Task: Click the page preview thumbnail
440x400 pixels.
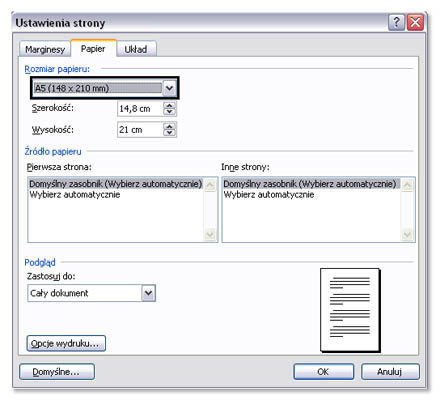Action: [350, 310]
